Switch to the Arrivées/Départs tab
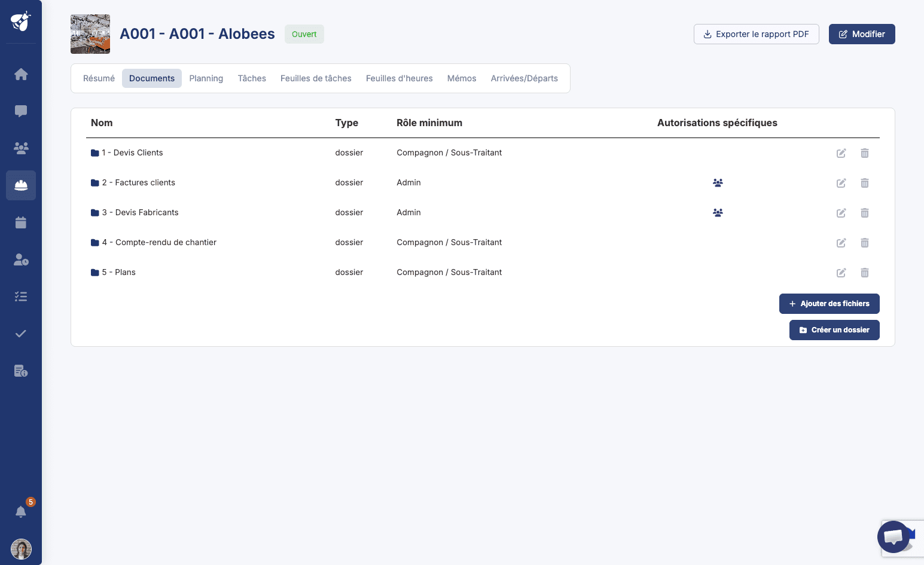 524,78
